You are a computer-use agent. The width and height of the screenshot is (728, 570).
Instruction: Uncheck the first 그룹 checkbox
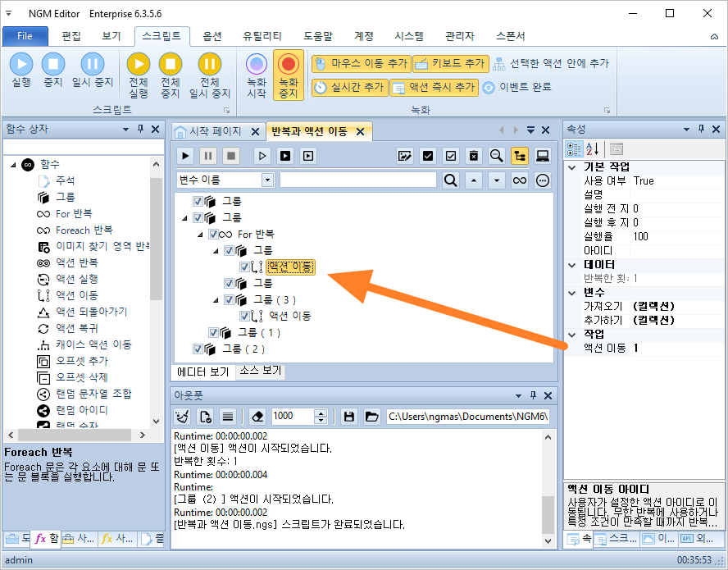(x=198, y=202)
